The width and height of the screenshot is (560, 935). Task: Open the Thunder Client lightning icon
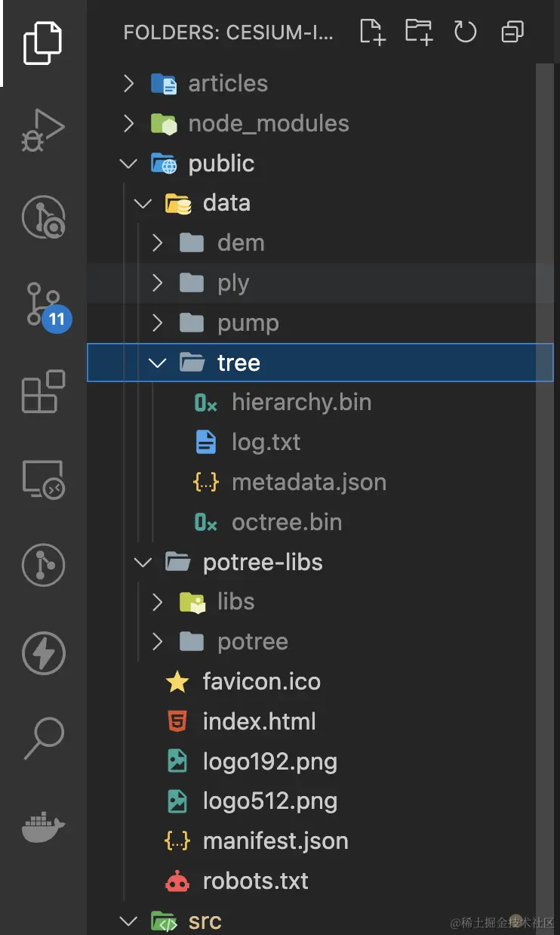(x=43, y=653)
